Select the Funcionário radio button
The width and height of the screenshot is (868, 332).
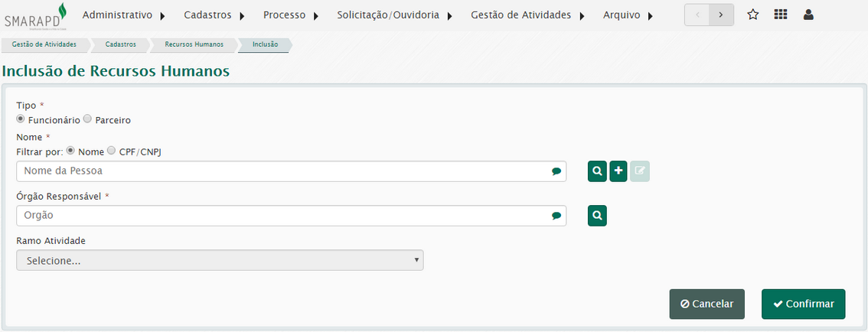click(21, 119)
